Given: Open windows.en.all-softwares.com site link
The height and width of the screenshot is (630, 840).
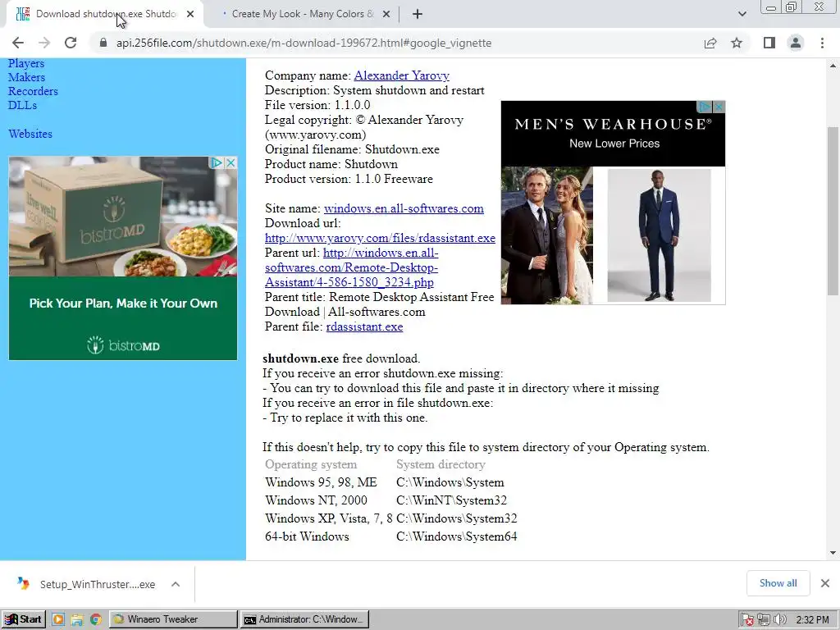Looking at the screenshot, I should click(404, 208).
